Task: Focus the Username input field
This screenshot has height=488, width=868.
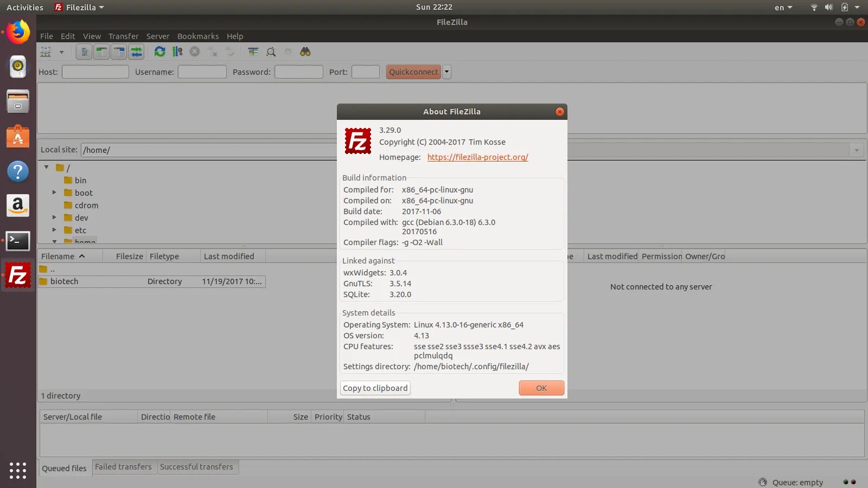Action: 202,72
